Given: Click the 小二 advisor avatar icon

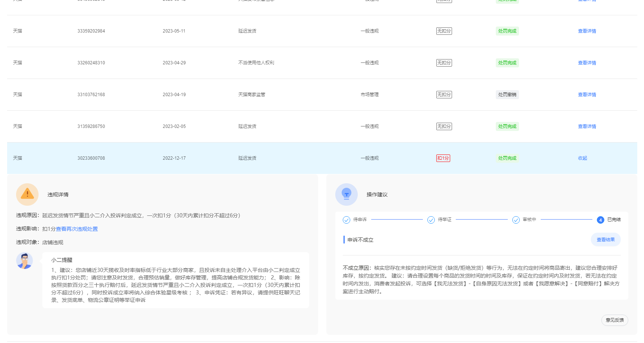Looking at the screenshot, I should 25,261.
